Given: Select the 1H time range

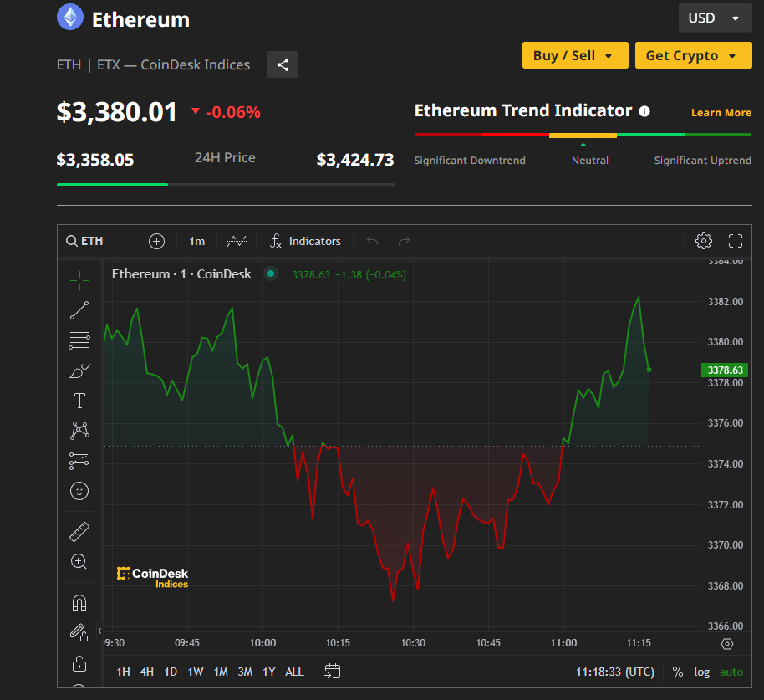Looking at the screenshot, I should (x=123, y=672).
